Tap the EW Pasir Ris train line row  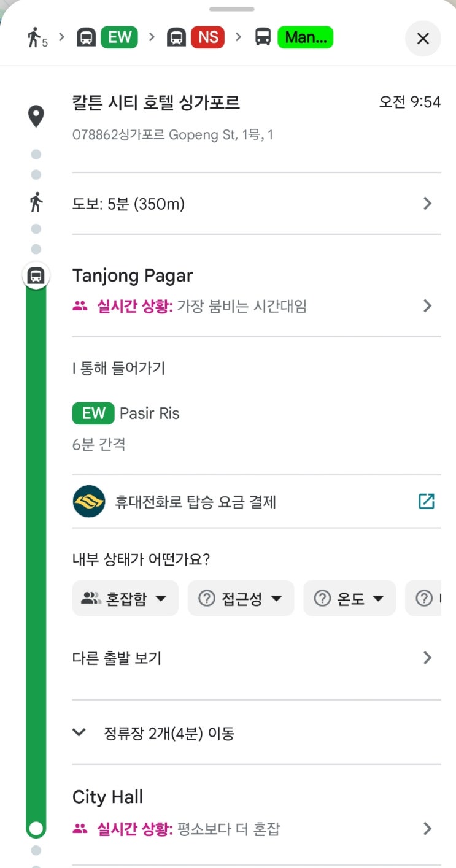(126, 413)
